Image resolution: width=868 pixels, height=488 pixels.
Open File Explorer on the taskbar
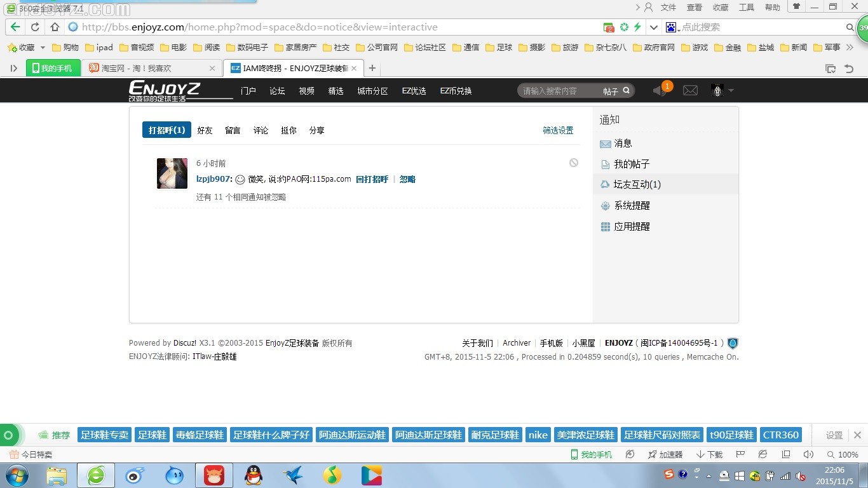point(57,475)
